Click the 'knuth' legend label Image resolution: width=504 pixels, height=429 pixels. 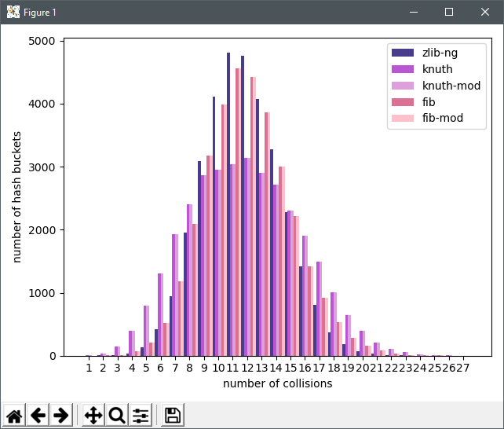(x=437, y=69)
